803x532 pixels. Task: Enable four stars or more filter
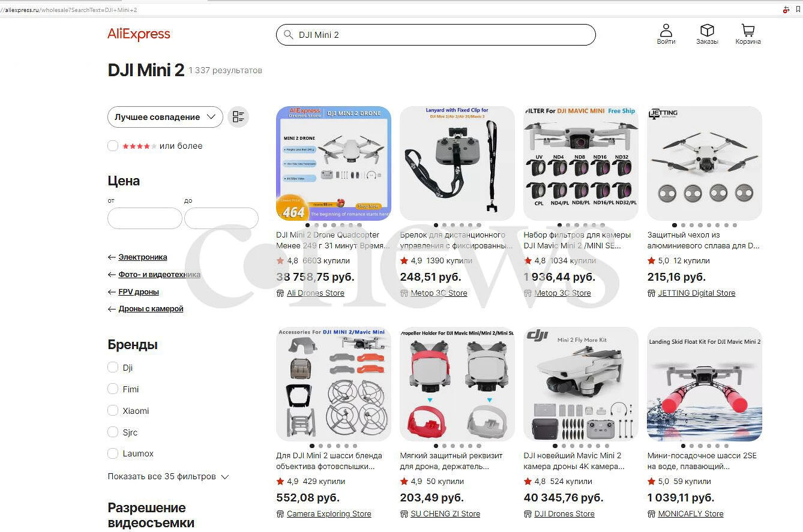(x=113, y=146)
